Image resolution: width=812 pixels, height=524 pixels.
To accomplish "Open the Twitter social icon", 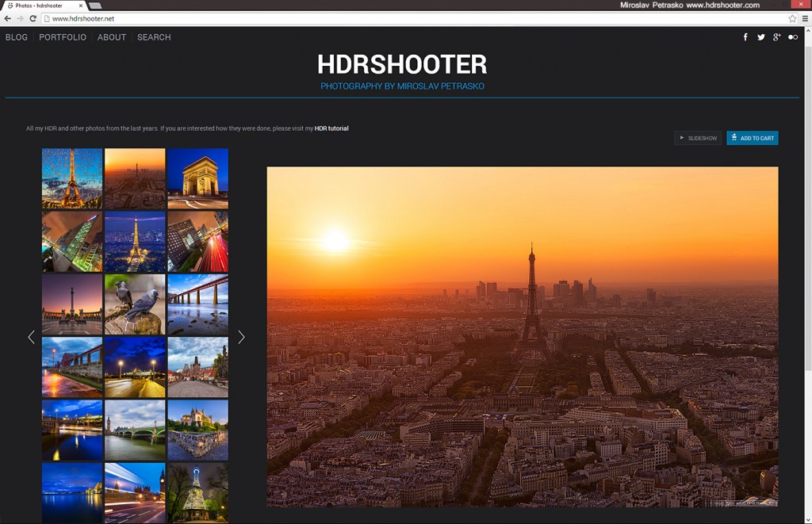I will (761, 37).
